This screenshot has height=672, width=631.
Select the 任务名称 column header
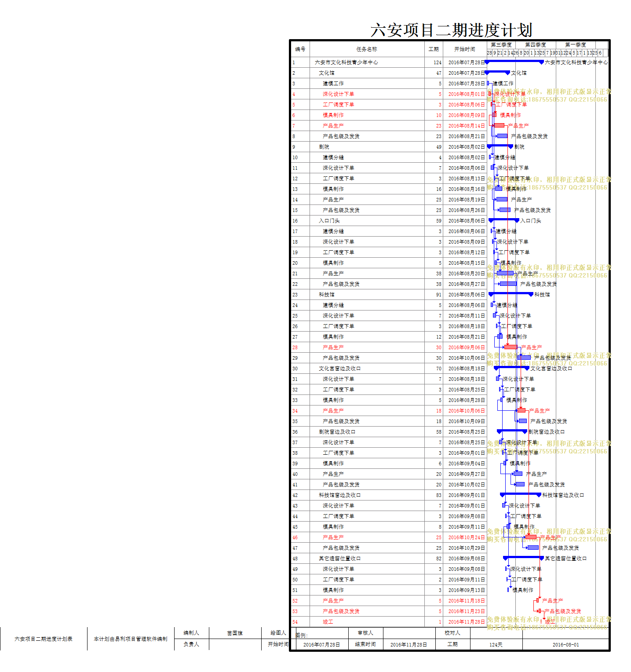coord(367,49)
